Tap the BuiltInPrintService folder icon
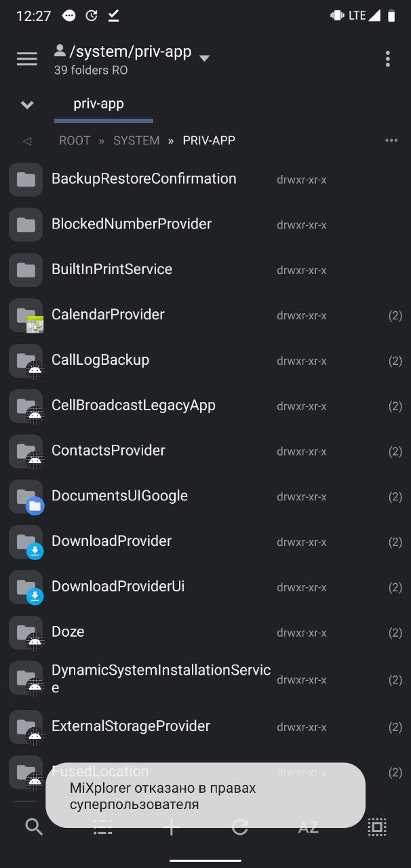Image resolution: width=411 pixels, height=868 pixels. (x=26, y=270)
